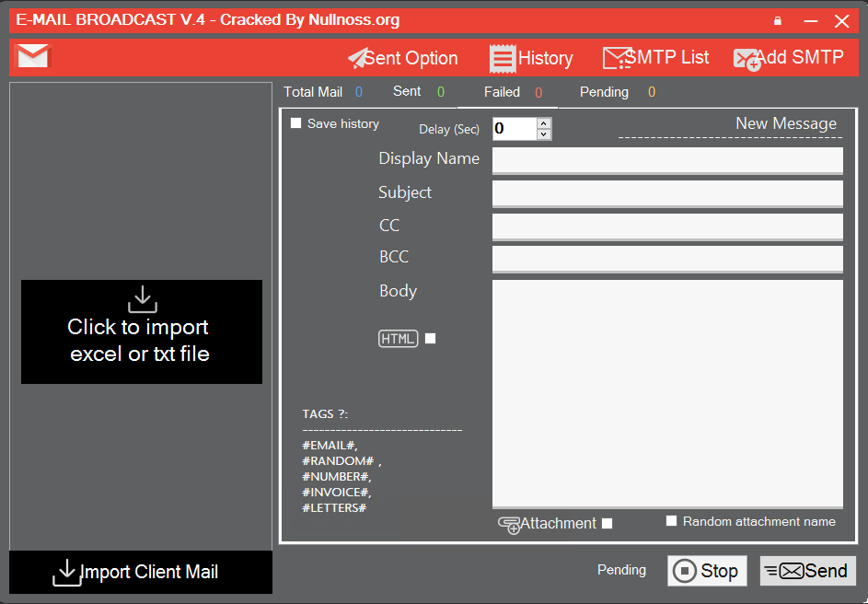Viewport: 868px width, 604px height.
Task: Click the Stop circle icon
Action: tap(685, 571)
